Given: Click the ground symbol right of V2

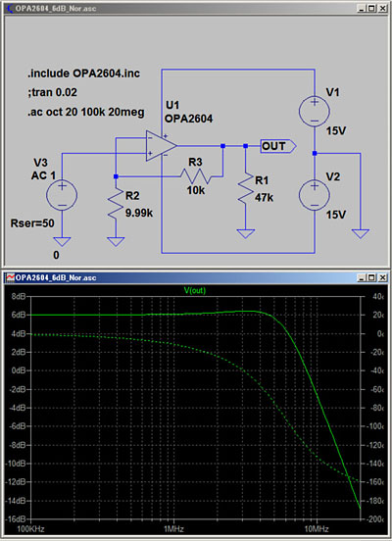Looking at the screenshot, I should pos(361,233).
